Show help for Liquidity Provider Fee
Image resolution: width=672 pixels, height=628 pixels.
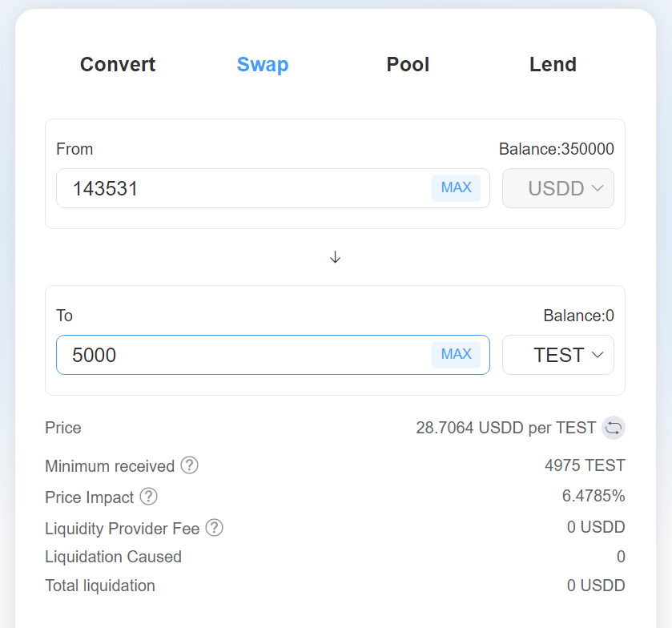tap(215, 528)
